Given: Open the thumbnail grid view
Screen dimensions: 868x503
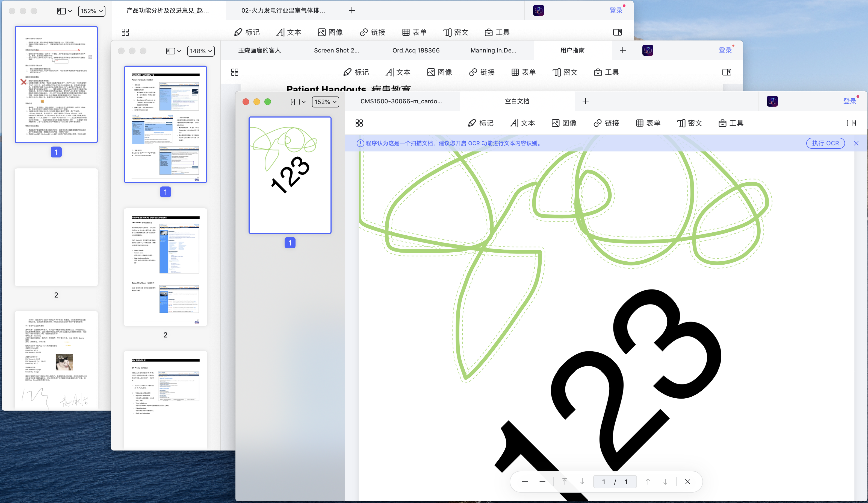Looking at the screenshot, I should click(359, 123).
